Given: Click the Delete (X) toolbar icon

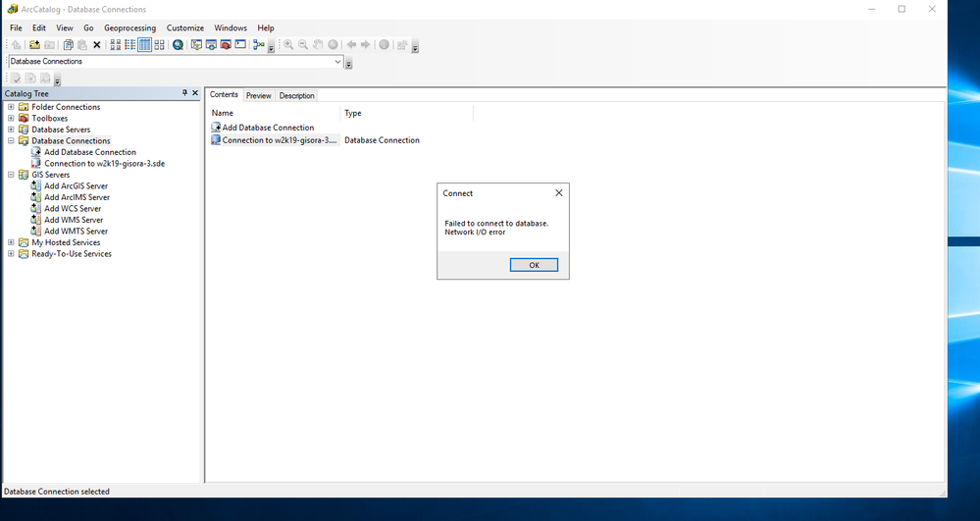Looking at the screenshot, I should tap(97, 45).
